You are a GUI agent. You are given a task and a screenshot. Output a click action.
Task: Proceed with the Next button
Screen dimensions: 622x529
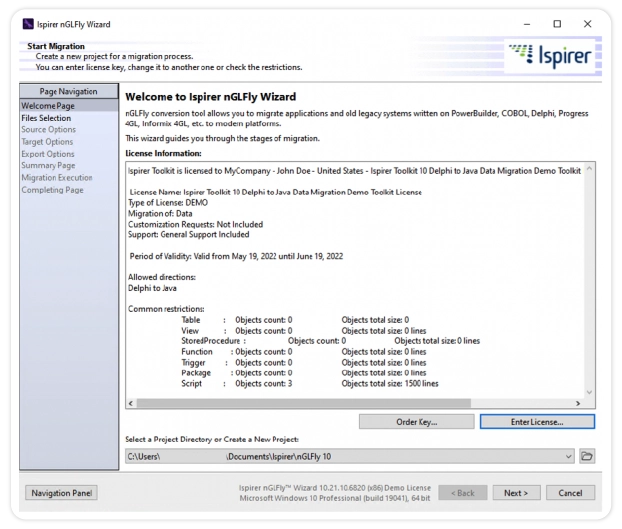click(x=515, y=493)
